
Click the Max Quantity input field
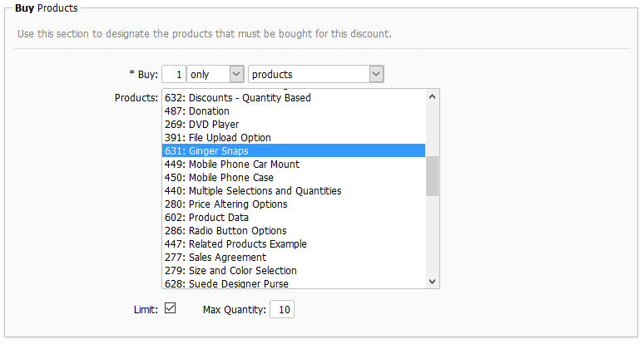tap(283, 310)
